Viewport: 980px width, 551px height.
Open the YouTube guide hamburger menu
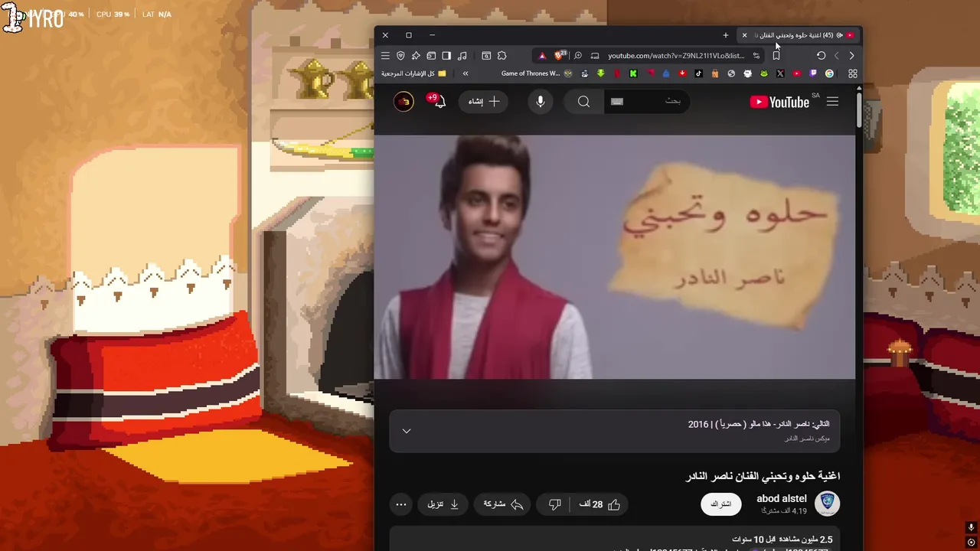click(832, 102)
